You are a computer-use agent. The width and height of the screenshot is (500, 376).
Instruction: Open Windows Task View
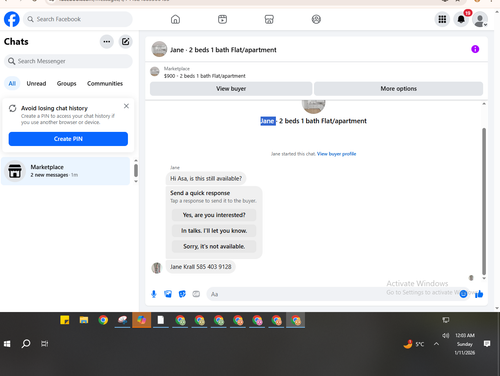44,344
